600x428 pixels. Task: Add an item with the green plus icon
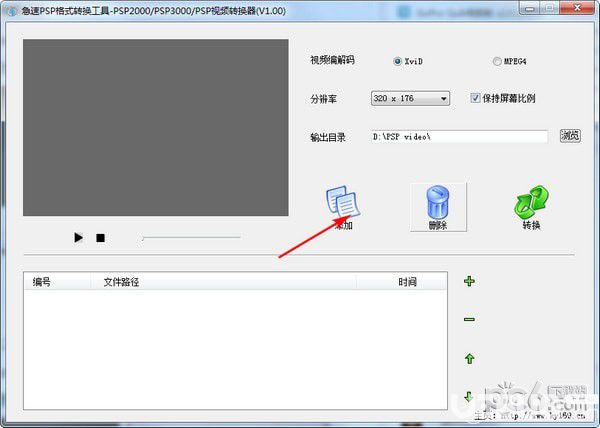coord(469,282)
